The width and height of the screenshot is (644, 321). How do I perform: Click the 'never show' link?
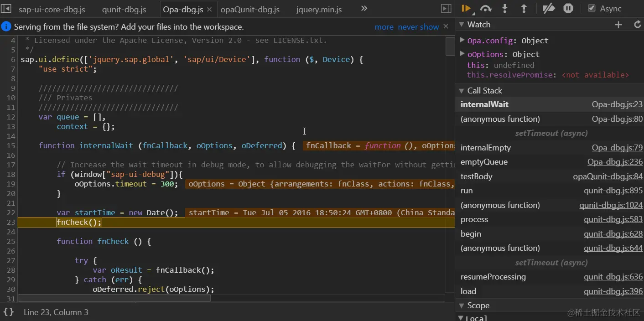click(418, 27)
